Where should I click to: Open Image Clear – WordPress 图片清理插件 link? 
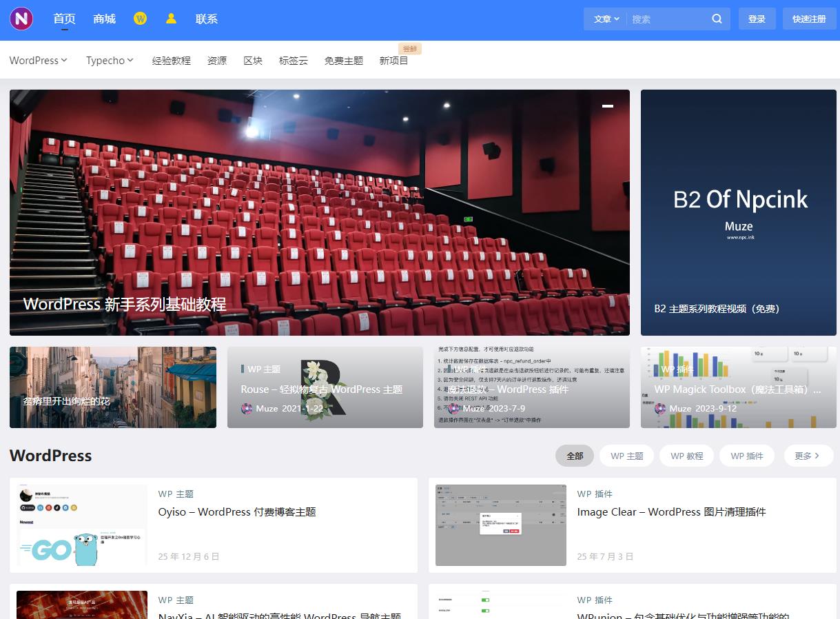671,511
